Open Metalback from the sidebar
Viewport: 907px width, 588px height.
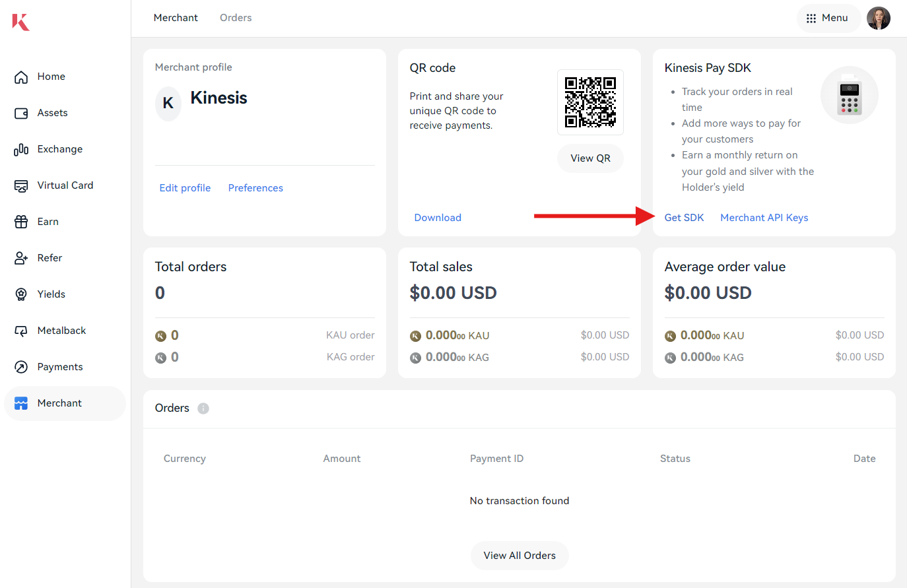coord(65,331)
